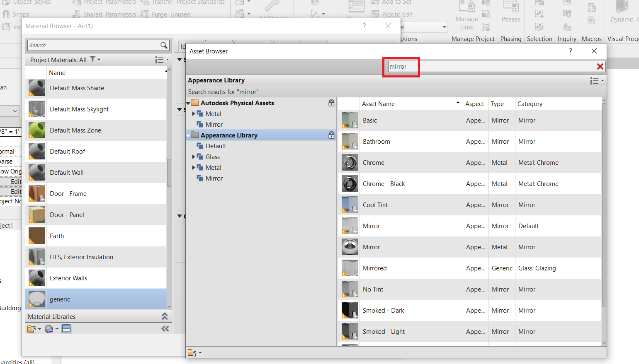Screen dimensions: 639x364
Task: Click the Chrome asset thumbnail
Action: (x=350, y=162)
